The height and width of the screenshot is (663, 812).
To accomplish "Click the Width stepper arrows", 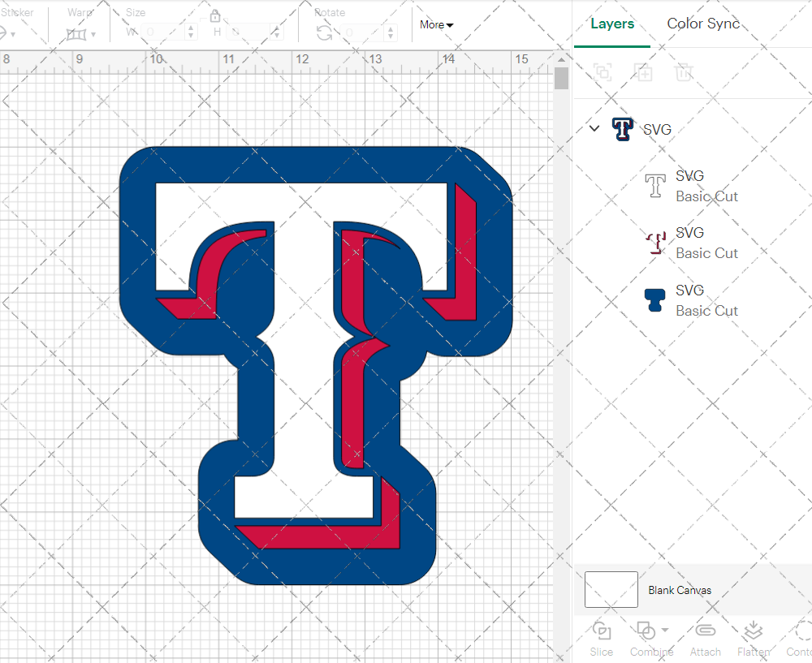I will point(191,32).
